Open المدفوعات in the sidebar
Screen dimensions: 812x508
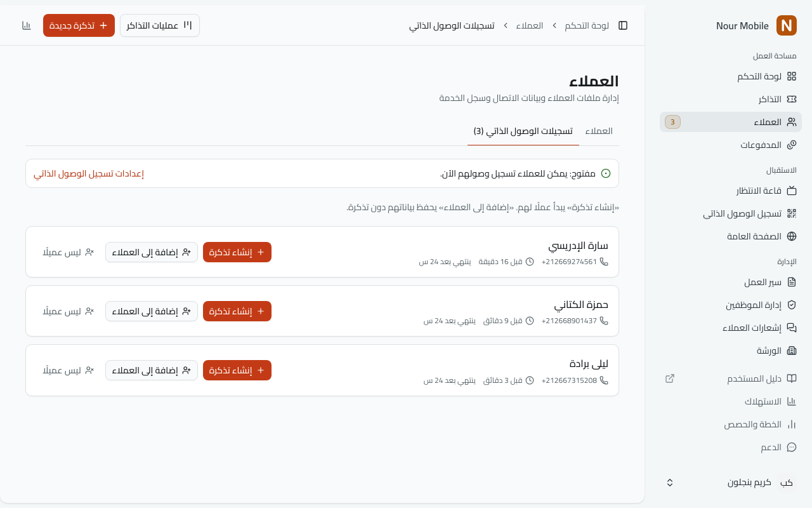pyautogui.click(x=731, y=145)
